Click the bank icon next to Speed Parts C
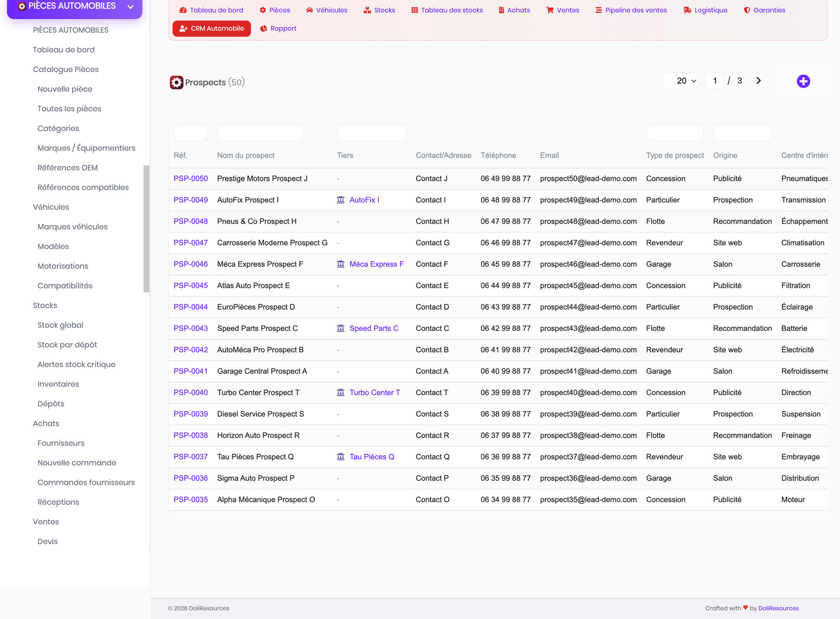This screenshot has width=840, height=619. 341,328
